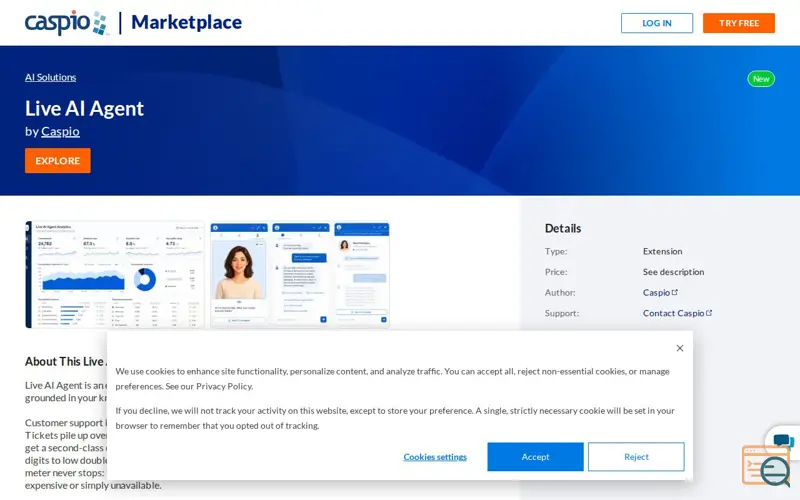Click external-link icon next to Author Caspio
This screenshot has width=800, height=500.
(x=674, y=292)
